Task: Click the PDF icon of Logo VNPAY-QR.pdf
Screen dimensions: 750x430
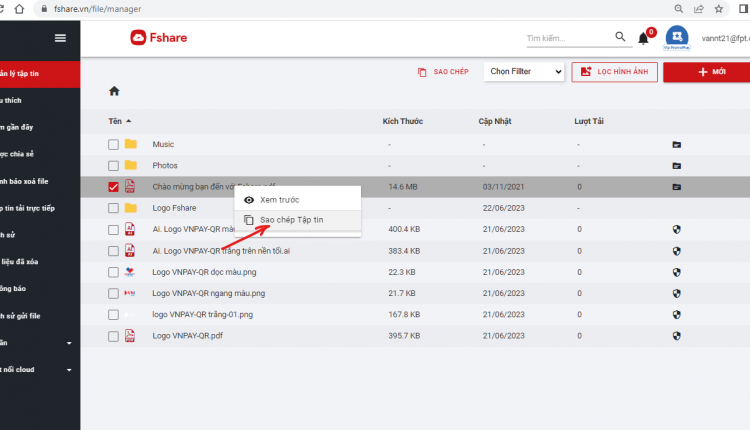Action: point(130,335)
